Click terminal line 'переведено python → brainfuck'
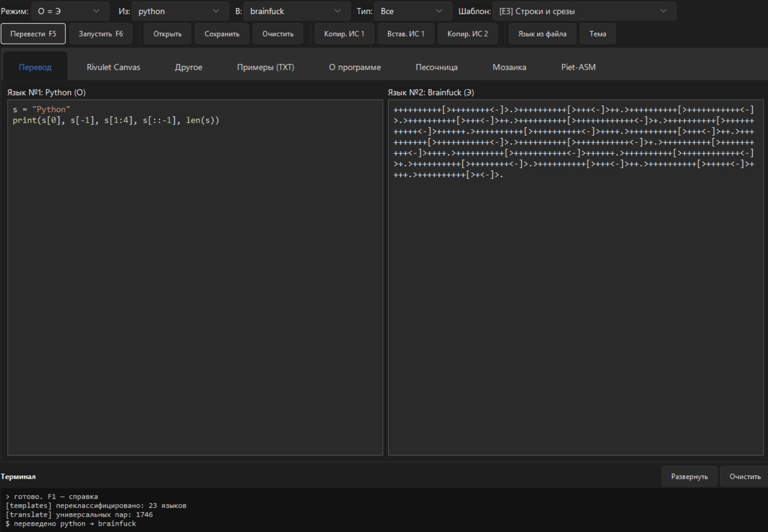768x532 pixels. (71, 524)
